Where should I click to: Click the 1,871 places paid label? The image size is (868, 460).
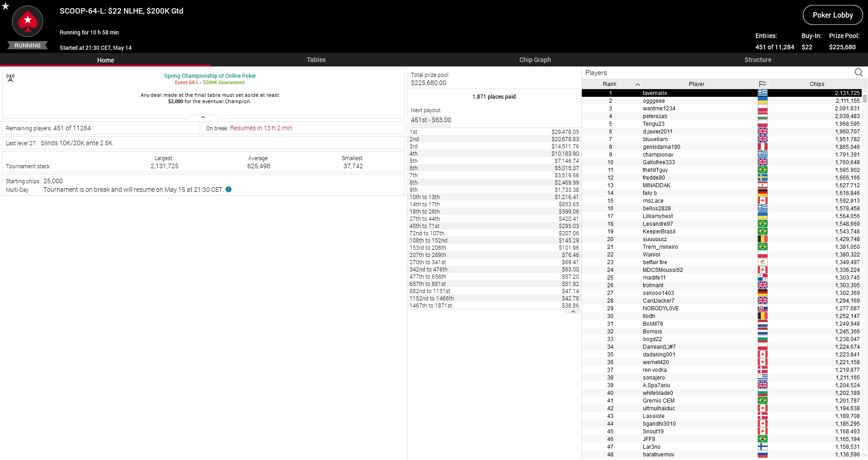(494, 96)
